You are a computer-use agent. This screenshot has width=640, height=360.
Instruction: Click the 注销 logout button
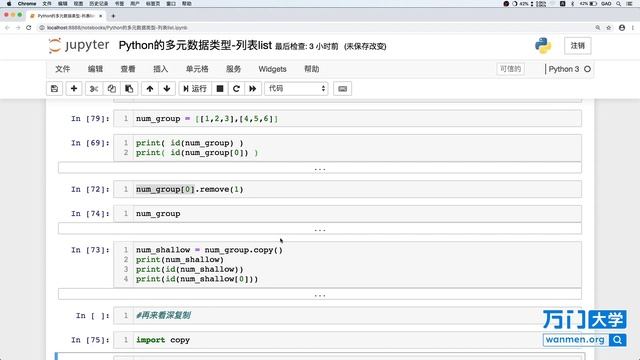pos(578,46)
